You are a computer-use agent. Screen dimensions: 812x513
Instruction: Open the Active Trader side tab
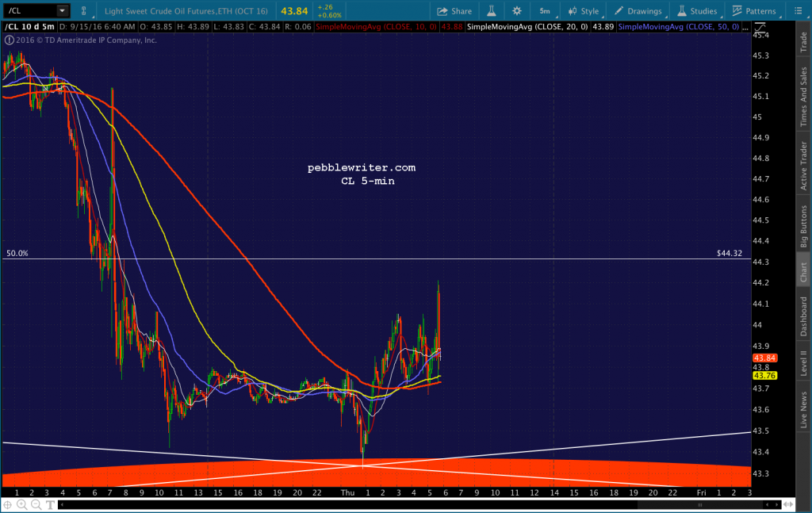click(x=803, y=166)
